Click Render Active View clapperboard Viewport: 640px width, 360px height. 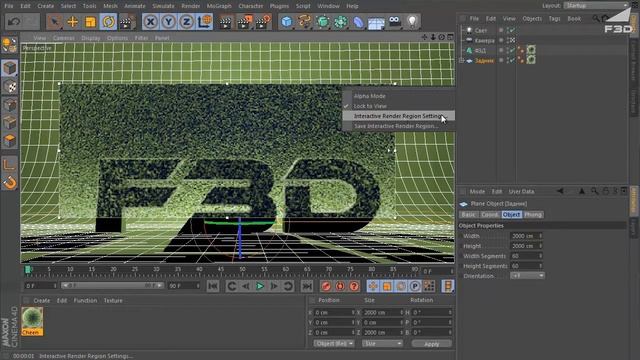coord(225,22)
